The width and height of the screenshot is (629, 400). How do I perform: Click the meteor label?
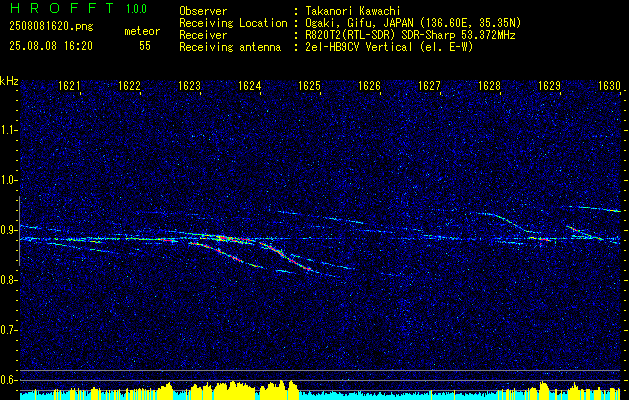(x=142, y=32)
